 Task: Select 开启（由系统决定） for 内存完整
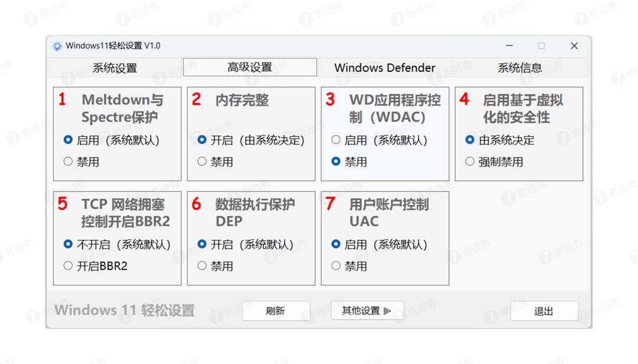pos(202,140)
